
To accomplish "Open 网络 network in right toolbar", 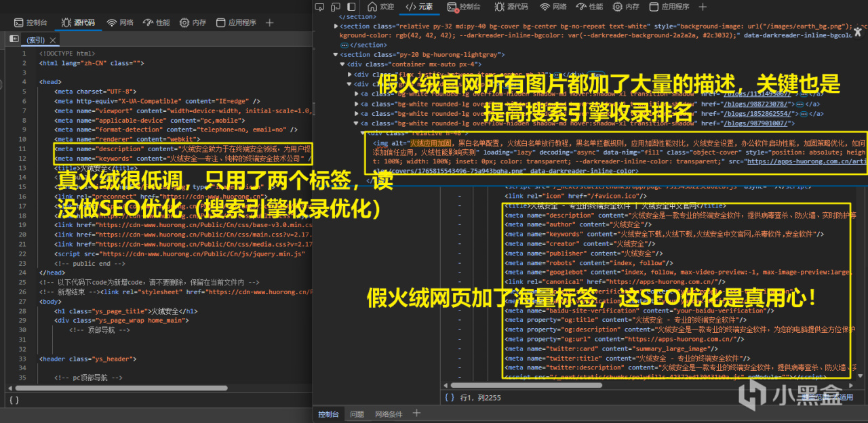I will point(553,7).
